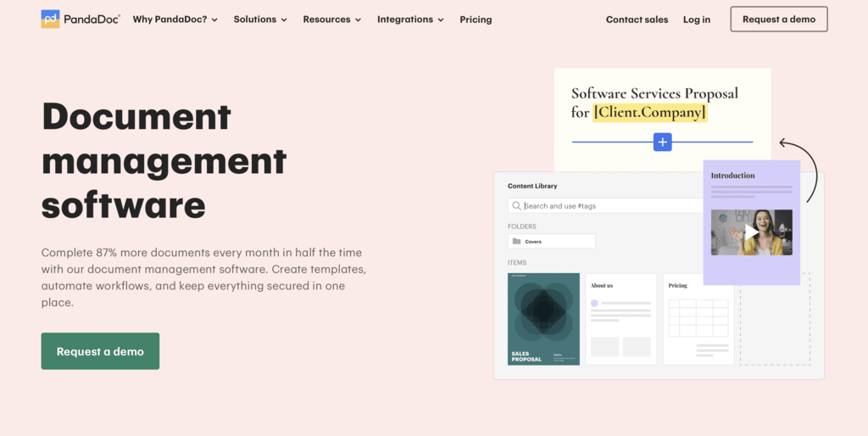The height and width of the screenshot is (436, 868).
Task: Select the About us item thumbnail
Action: pyautogui.click(x=621, y=319)
